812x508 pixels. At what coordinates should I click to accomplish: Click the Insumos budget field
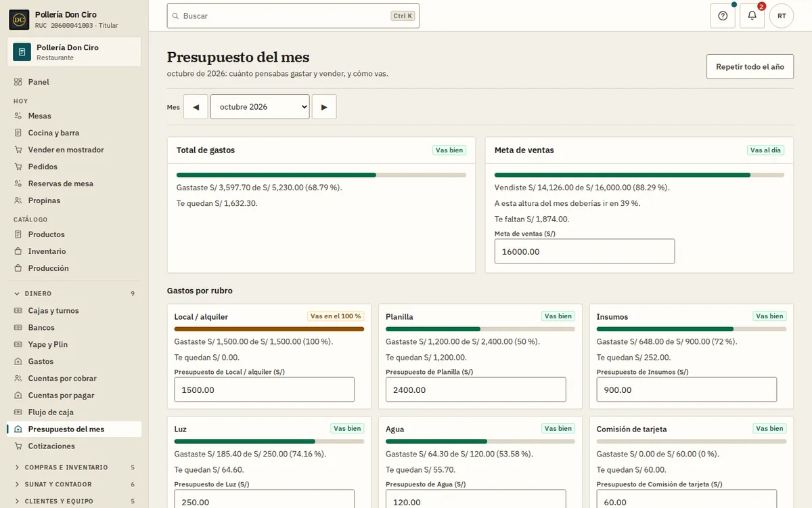687,389
